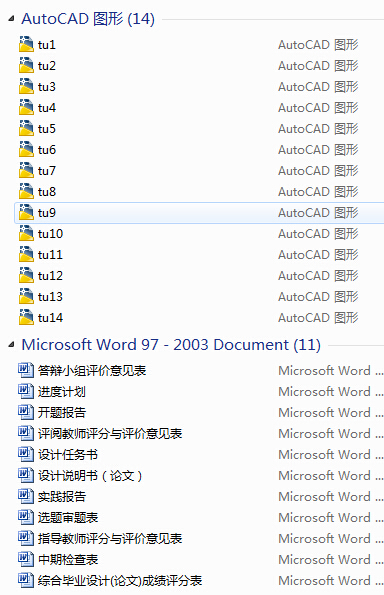Click the AutoCAD 图形 type cell of tu14
384x595 pixels.
pos(318,318)
